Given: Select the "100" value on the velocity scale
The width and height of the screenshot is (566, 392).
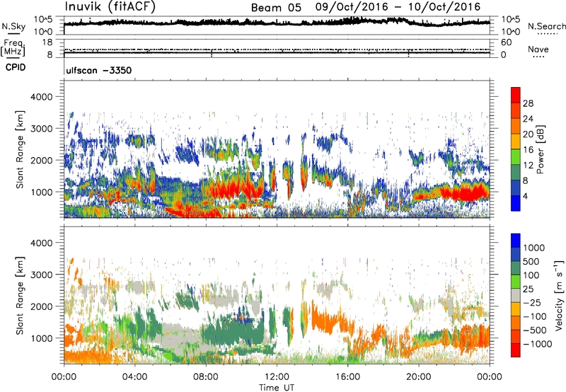Looking at the screenshot, I should tap(531, 275).
